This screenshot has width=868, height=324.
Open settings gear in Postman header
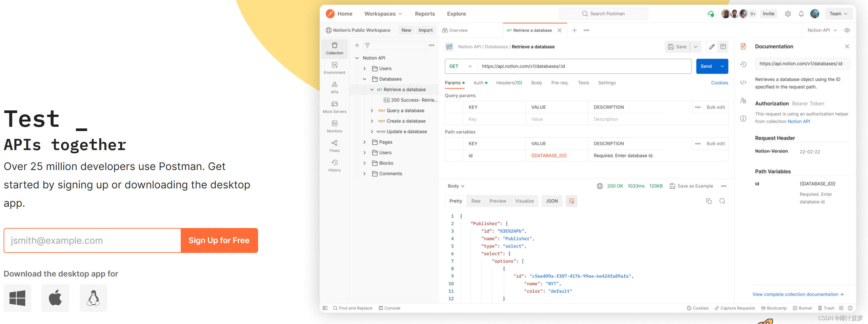[787, 14]
